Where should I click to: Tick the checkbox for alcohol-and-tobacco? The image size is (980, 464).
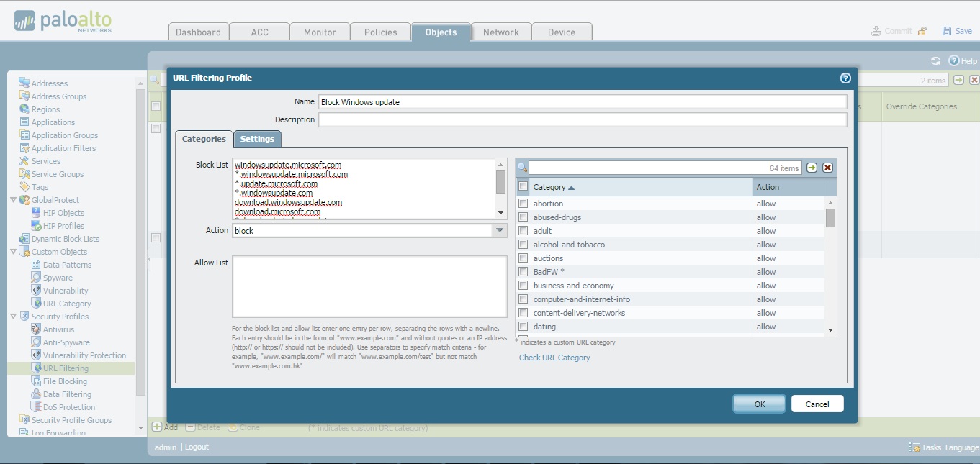click(x=523, y=245)
